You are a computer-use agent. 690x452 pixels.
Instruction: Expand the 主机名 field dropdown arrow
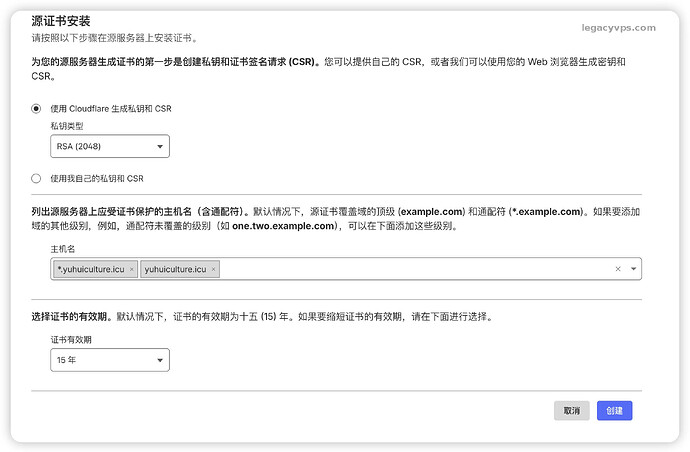[634, 269]
